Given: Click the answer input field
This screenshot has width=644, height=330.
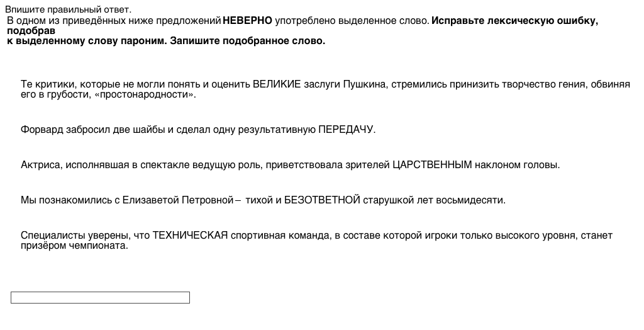Looking at the screenshot, I should click(x=100, y=297).
